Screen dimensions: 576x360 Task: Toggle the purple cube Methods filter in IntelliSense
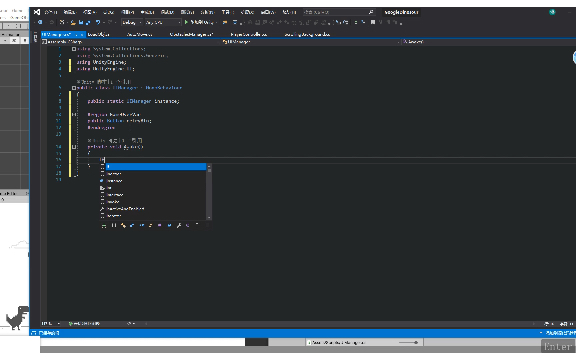pos(159,225)
